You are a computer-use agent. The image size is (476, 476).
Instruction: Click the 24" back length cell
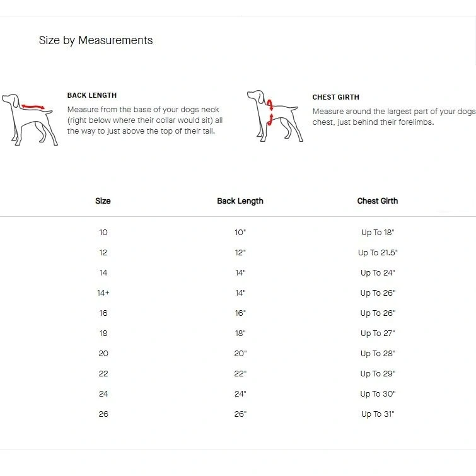(240, 394)
